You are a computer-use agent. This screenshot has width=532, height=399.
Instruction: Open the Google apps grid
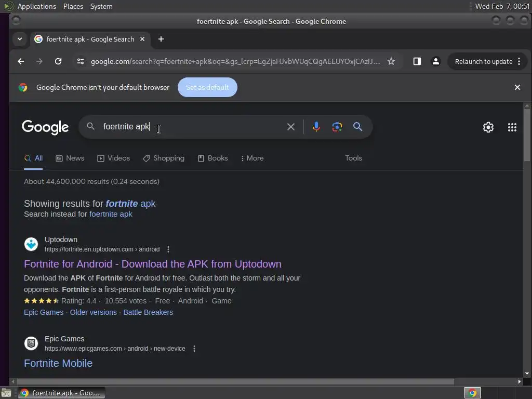pos(512,127)
